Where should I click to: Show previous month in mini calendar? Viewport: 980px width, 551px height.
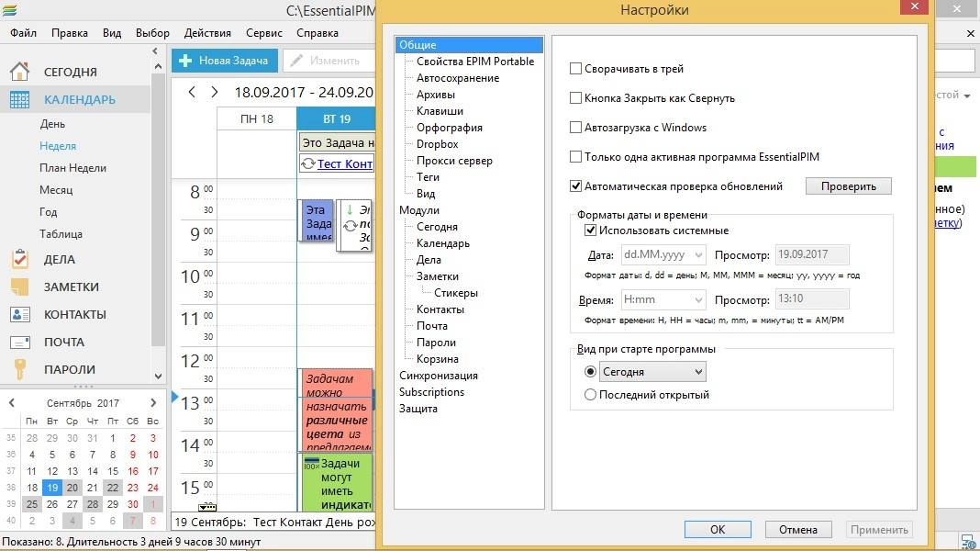11,403
